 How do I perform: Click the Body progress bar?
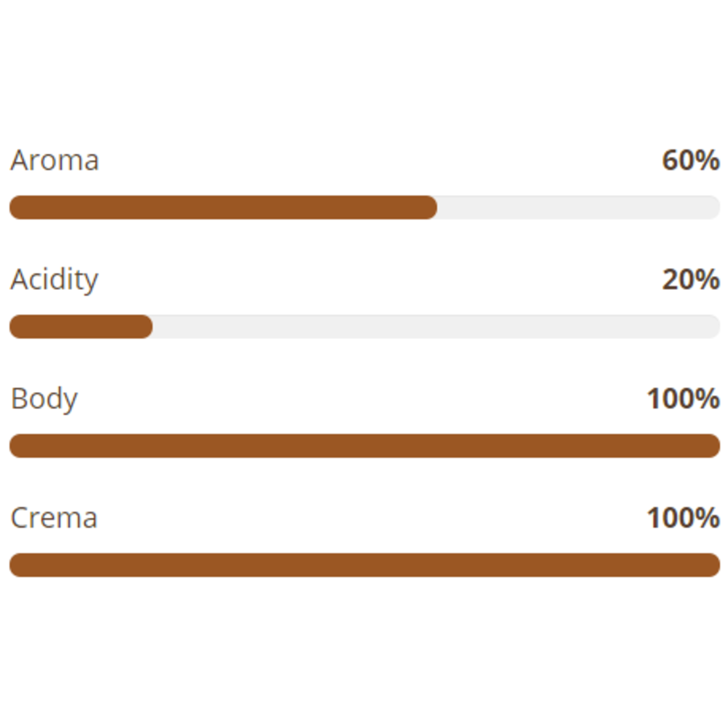(364, 446)
